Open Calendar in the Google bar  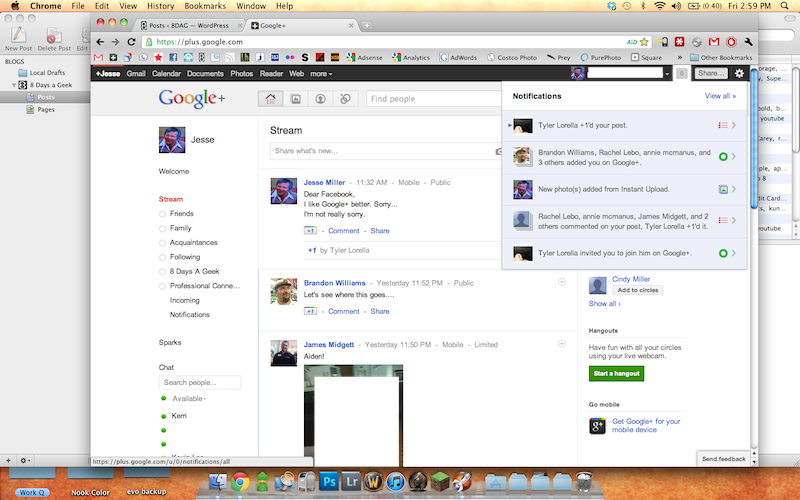pyautogui.click(x=166, y=73)
